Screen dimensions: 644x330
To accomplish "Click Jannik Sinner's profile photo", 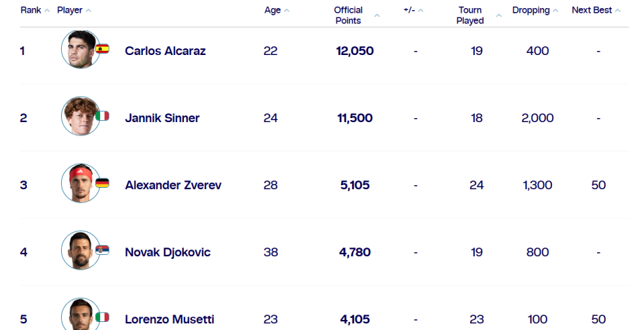I will pos(80,117).
